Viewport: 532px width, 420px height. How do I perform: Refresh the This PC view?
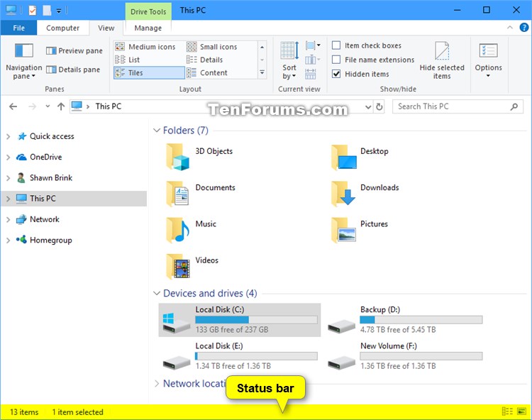click(x=379, y=107)
